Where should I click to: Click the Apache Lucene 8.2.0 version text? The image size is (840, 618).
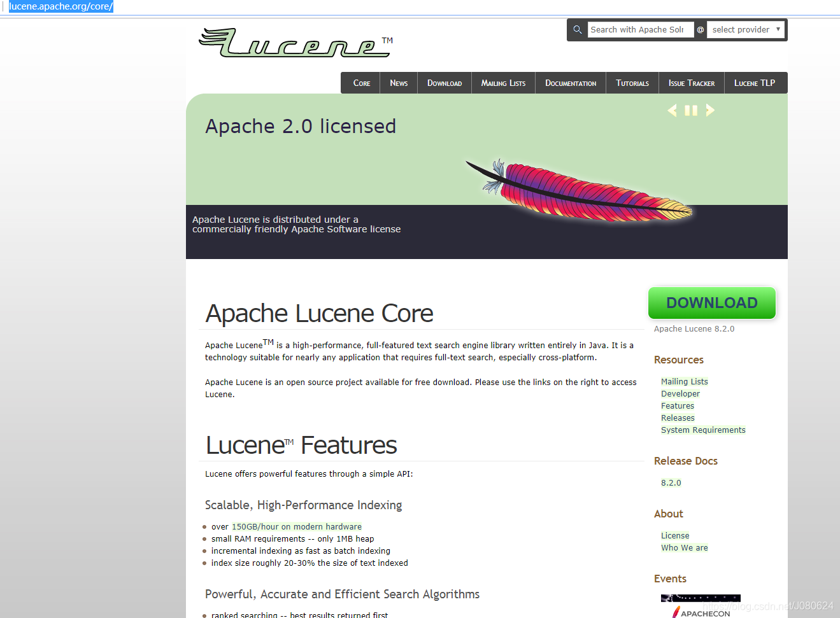tap(694, 328)
